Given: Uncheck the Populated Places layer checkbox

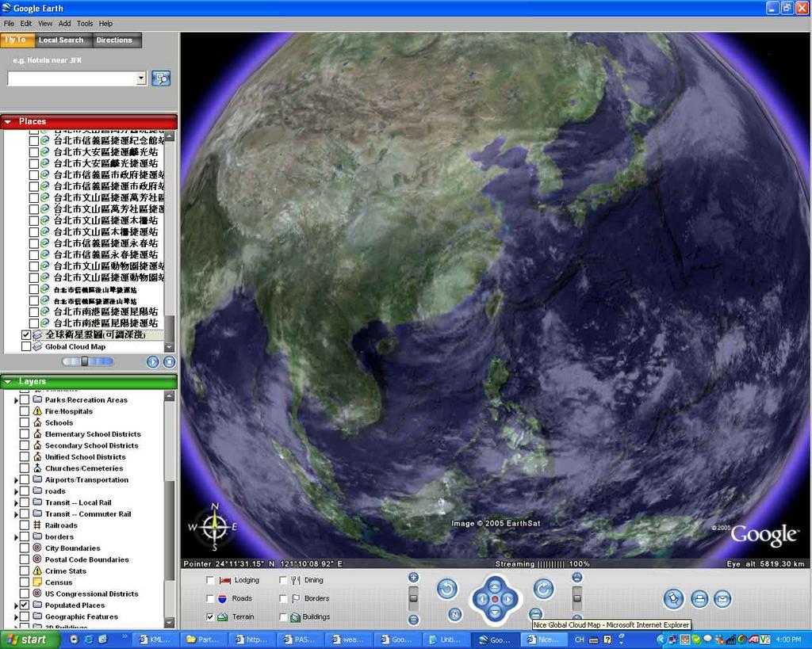Looking at the screenshot, I should pos(25,605).
